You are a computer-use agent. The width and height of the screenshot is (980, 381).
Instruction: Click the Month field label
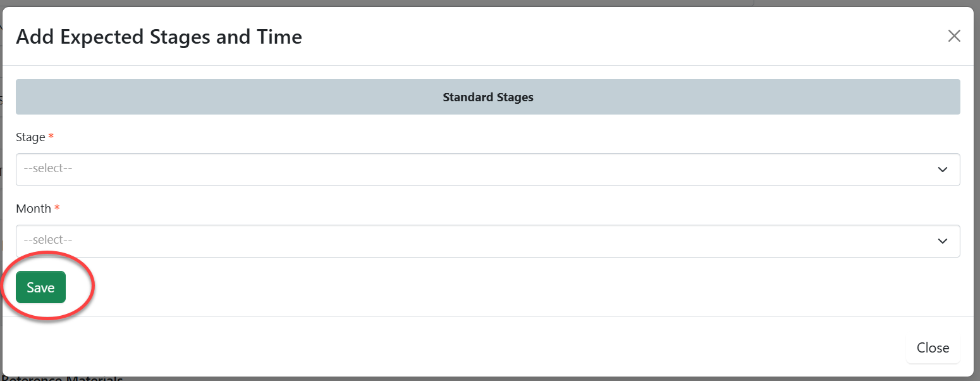[33, 209]
